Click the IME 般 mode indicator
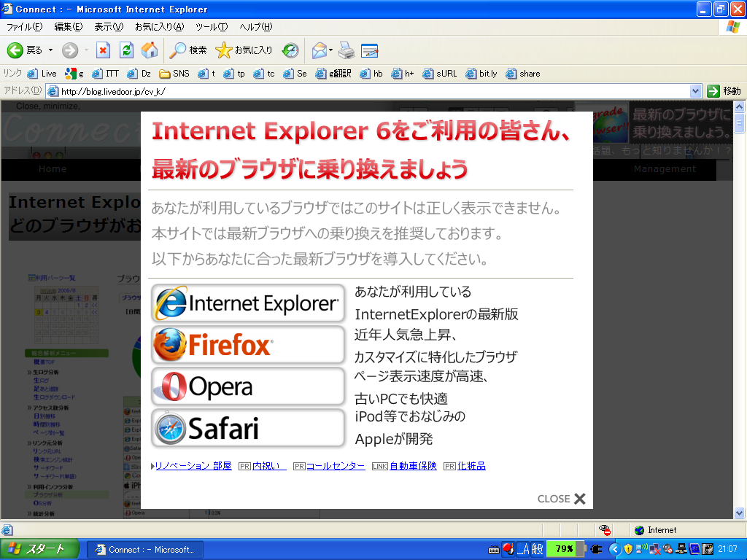747x560 pixels. [x=538, y=549]
